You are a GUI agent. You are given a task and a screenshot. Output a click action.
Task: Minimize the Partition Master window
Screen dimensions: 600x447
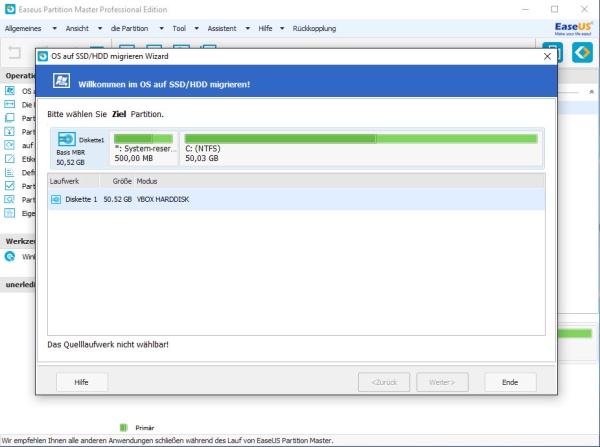525,9
